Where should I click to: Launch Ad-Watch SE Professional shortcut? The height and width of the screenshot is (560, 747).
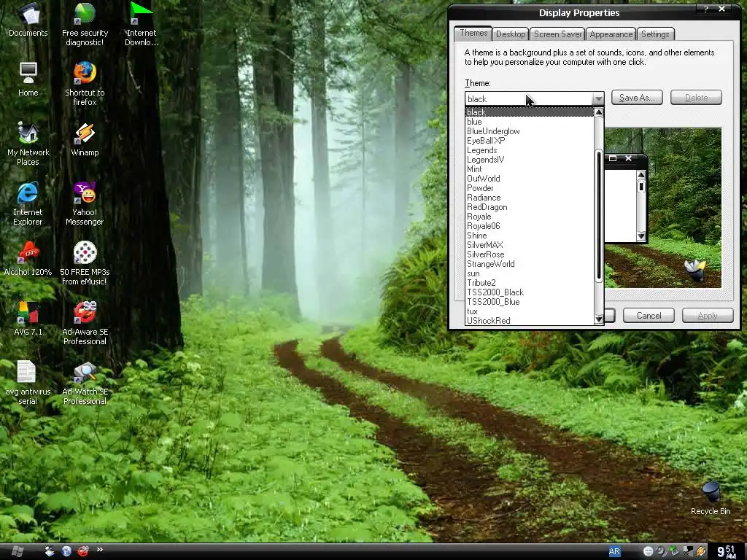click(85, 383)
